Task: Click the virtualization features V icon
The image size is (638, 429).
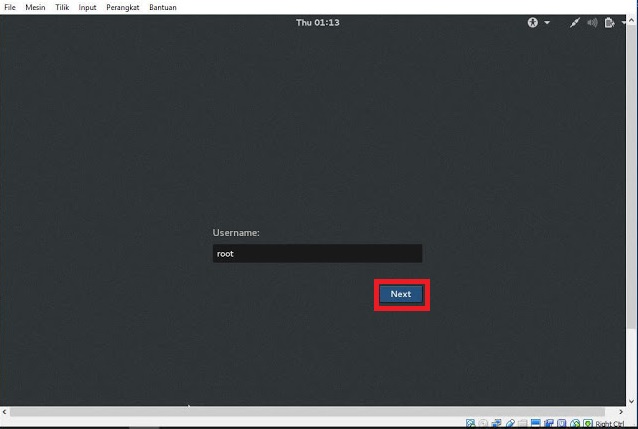Action: (x=562, y=423)
